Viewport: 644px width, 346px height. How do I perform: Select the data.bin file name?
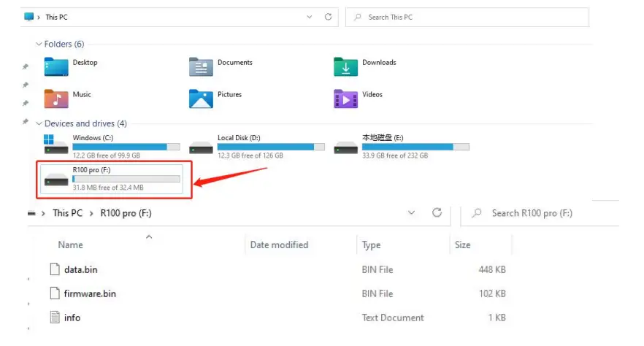point(81,269)
